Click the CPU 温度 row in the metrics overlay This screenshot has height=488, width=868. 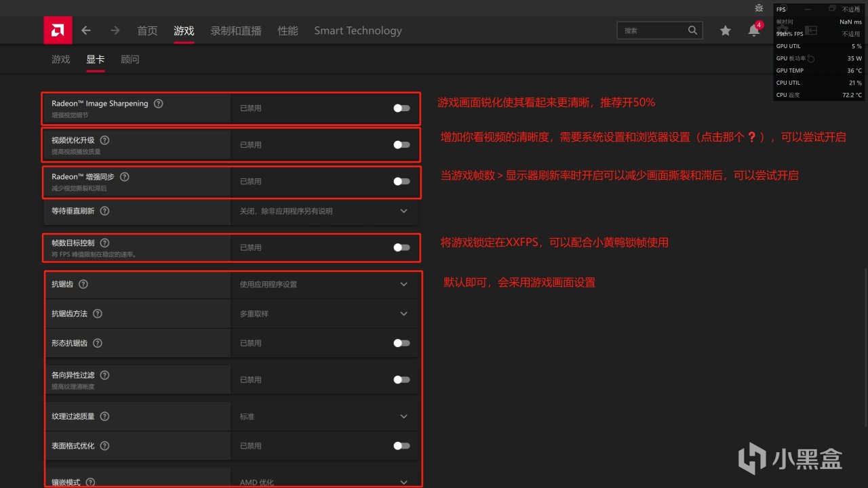pyautogui.click(x=819, y=95)
